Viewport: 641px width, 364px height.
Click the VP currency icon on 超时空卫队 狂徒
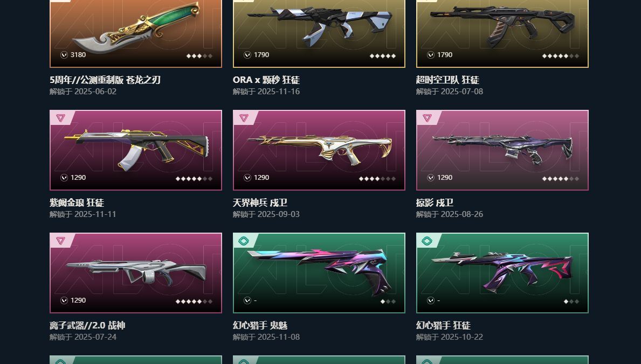(x=430, y=55)
